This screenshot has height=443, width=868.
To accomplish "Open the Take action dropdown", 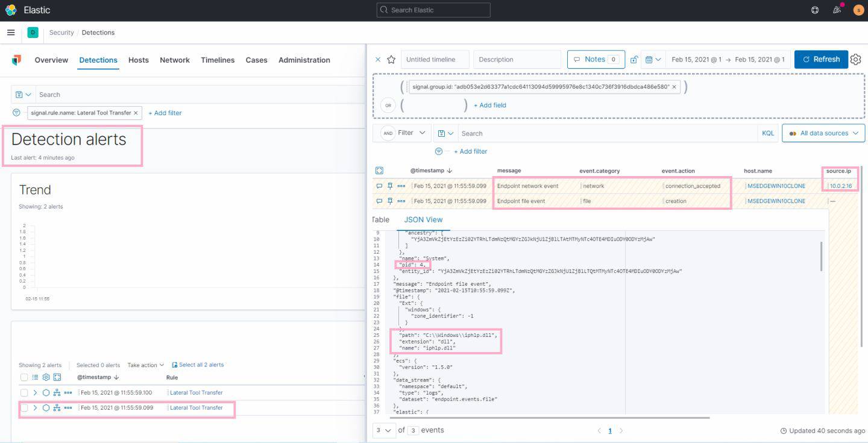I will click(143, 365).
